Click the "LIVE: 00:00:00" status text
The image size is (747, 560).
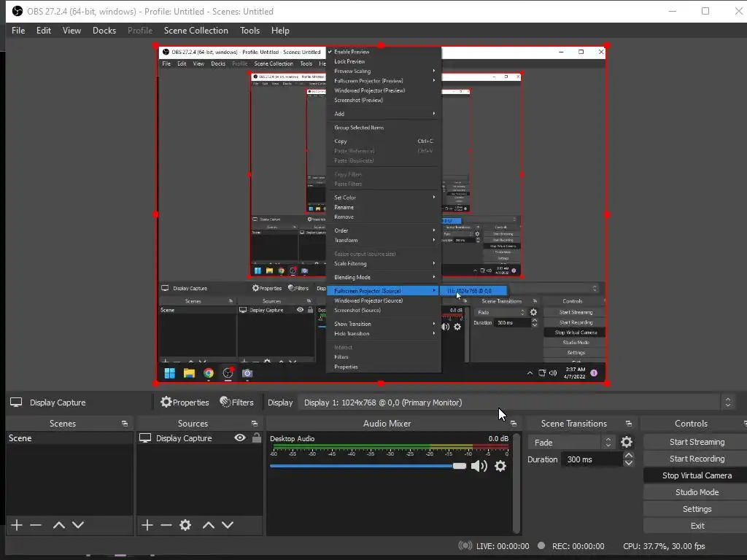tap(503, 546)
